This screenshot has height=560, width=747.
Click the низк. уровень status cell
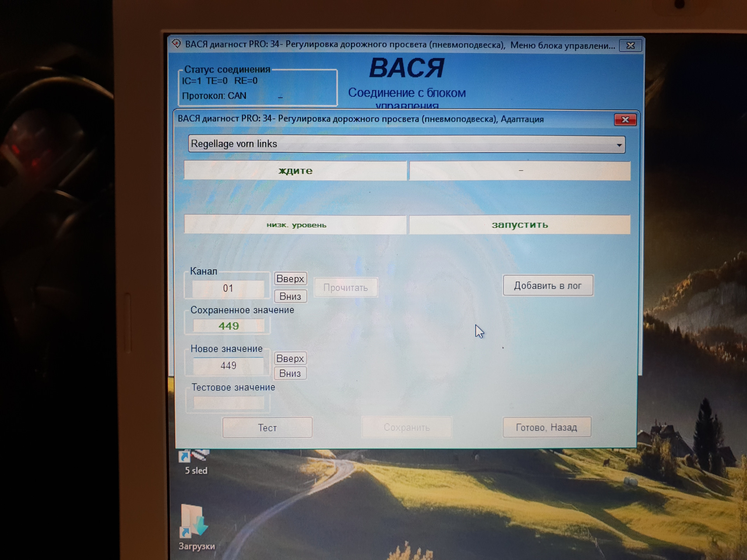(x=295, y=225)
